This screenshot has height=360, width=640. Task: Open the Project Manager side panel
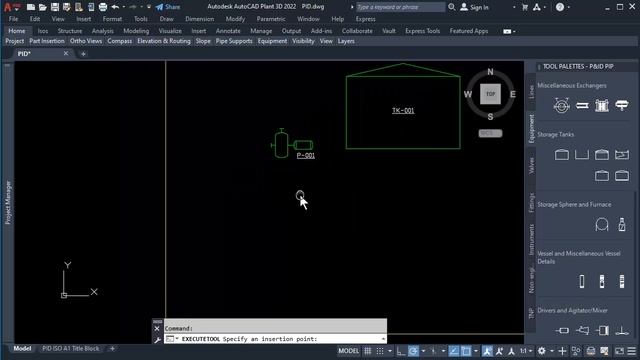pos(8,203)
